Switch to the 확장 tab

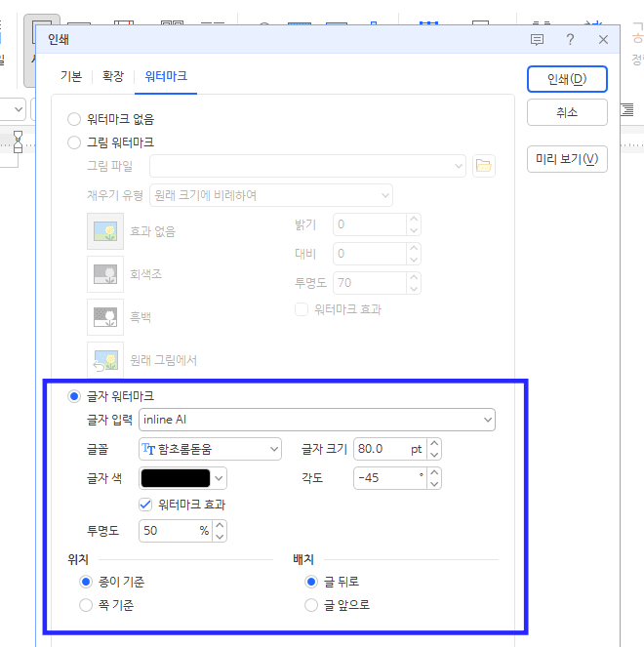112,76
